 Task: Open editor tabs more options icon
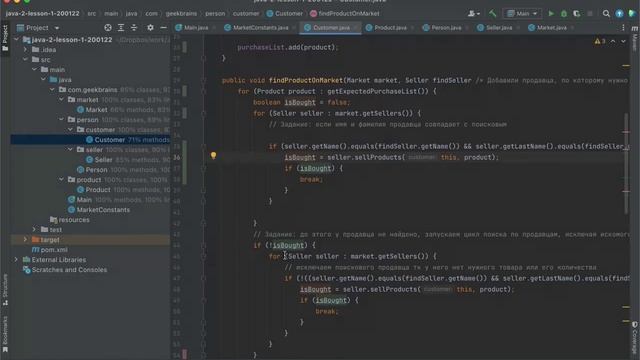pyautogui.click(x=623, y=27)
